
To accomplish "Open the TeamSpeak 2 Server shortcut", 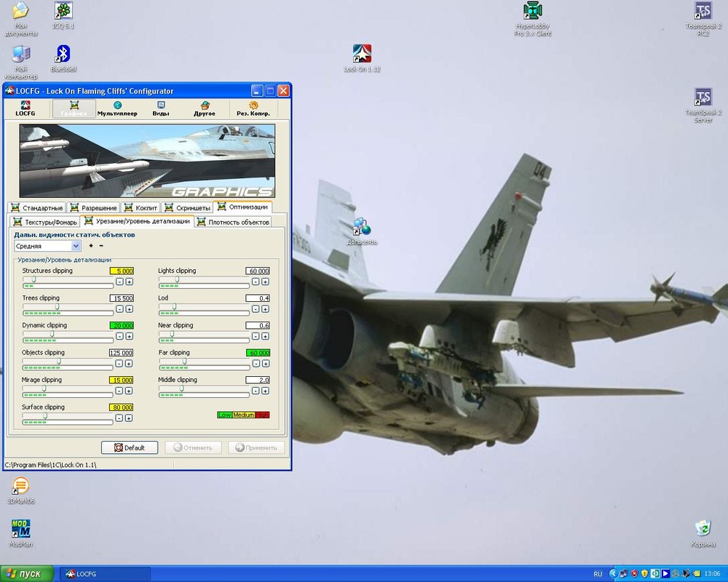I will pos(703,98).
